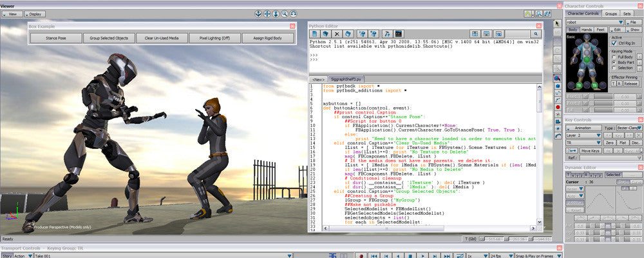The width and height of the screenshot is (644, 258).
Task: Select the arrow selection tool in viewer sidebar
Action: [558, 23]
